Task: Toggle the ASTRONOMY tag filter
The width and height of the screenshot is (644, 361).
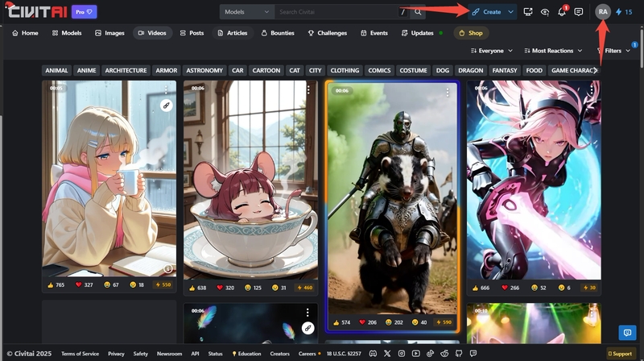Action: [204, 70]
